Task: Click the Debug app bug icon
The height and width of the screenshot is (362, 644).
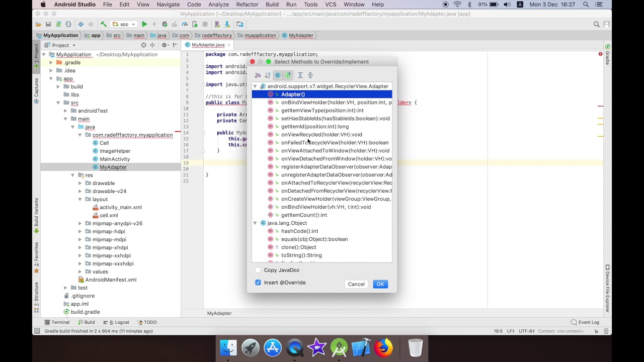Action: [x=165, y=24]
